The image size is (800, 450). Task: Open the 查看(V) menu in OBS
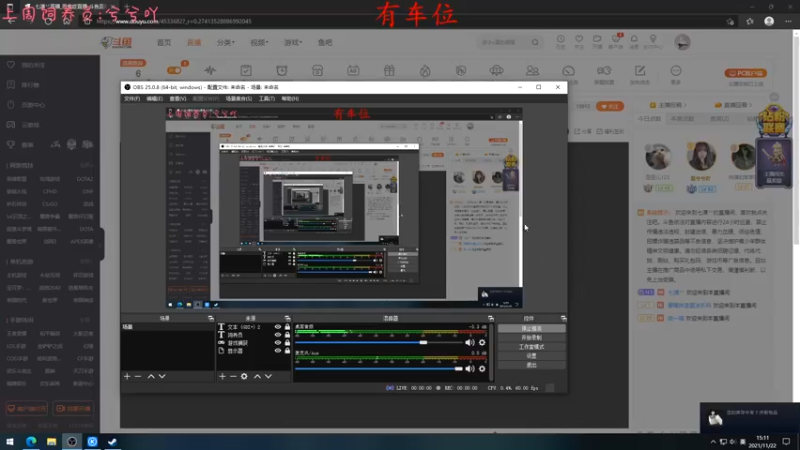pyautogui.click(x=178, y=98)
